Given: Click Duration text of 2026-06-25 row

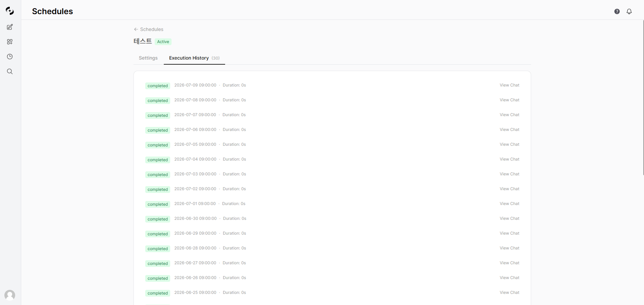Looking at the screenshot, I should (x=234, y=293).
